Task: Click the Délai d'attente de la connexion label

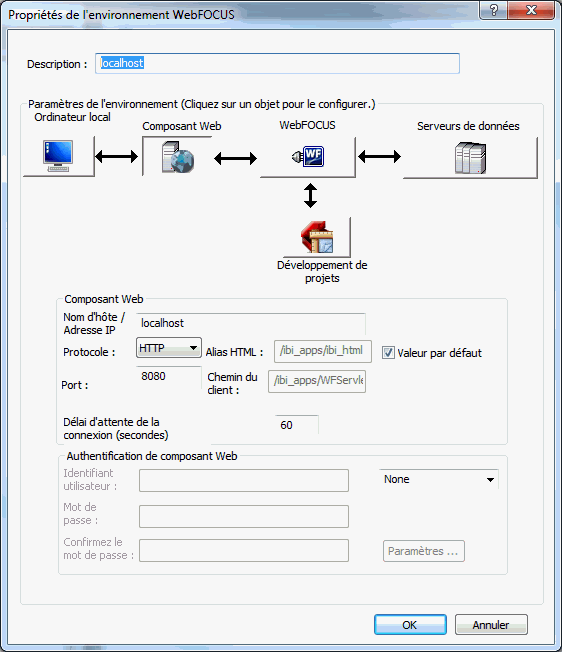Action: click(x=116, y=428)
